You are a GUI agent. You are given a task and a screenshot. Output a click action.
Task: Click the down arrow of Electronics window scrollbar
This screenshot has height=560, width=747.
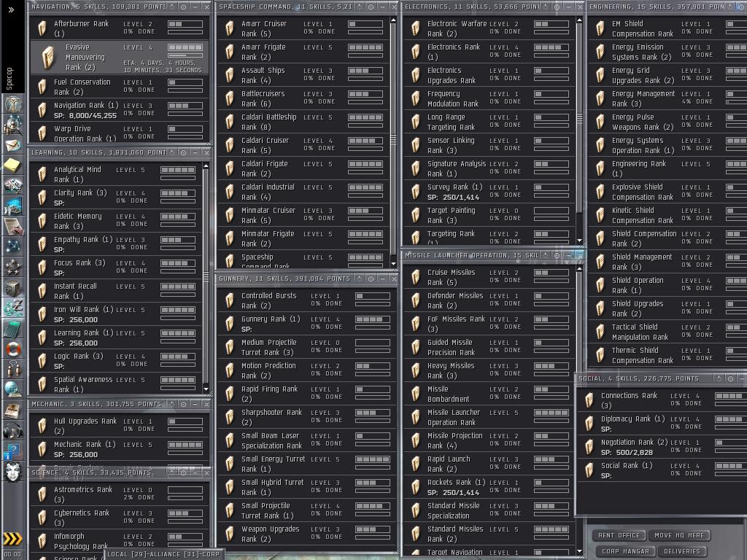pyautogui.click(x=579, y=241)
